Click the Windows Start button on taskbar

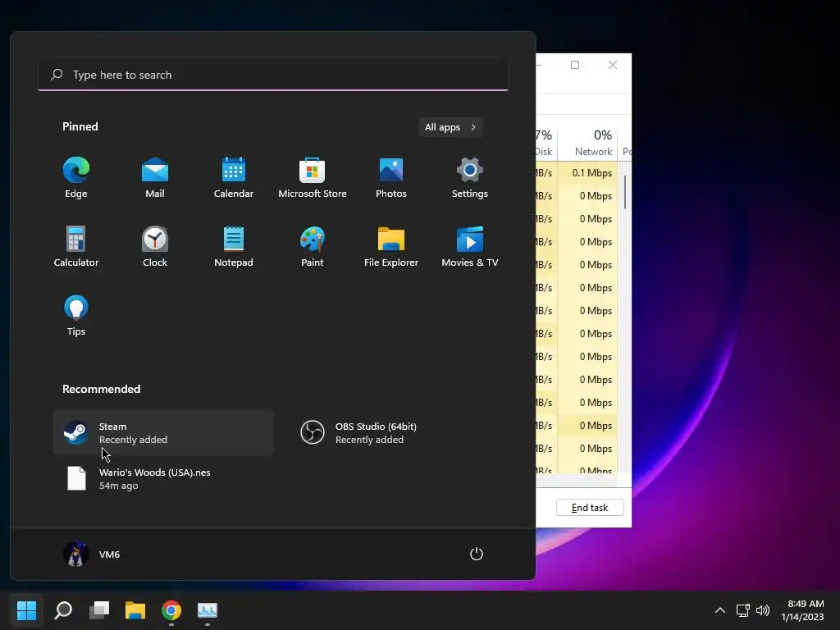(26, 610)
